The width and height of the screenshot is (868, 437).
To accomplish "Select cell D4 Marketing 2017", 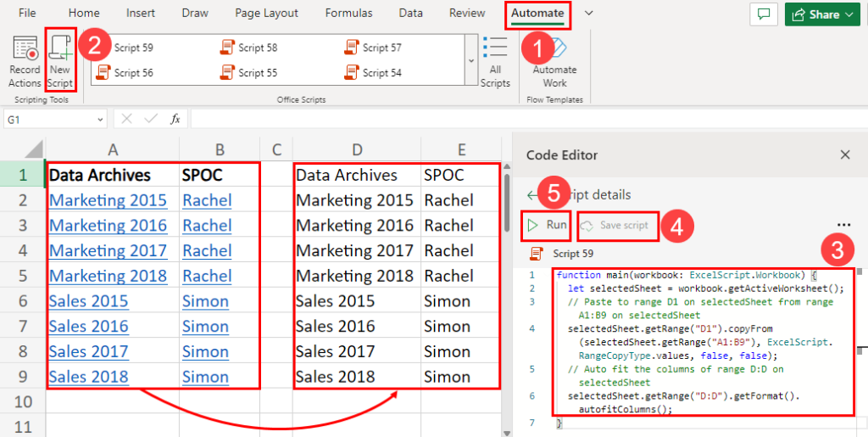I will pos(357,250).
